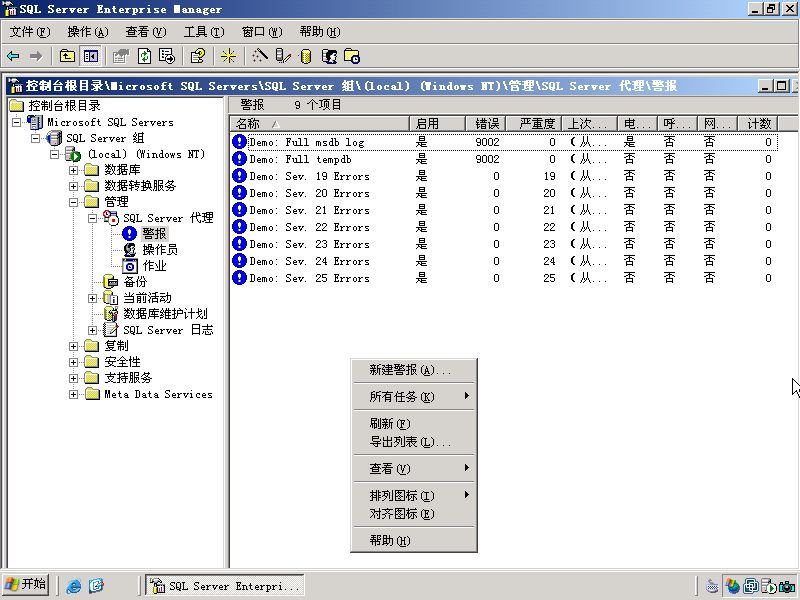The width and height of the screenshot is (800, 600).
Task: Sort list by 计数 column header
Action: pos(758,123)
